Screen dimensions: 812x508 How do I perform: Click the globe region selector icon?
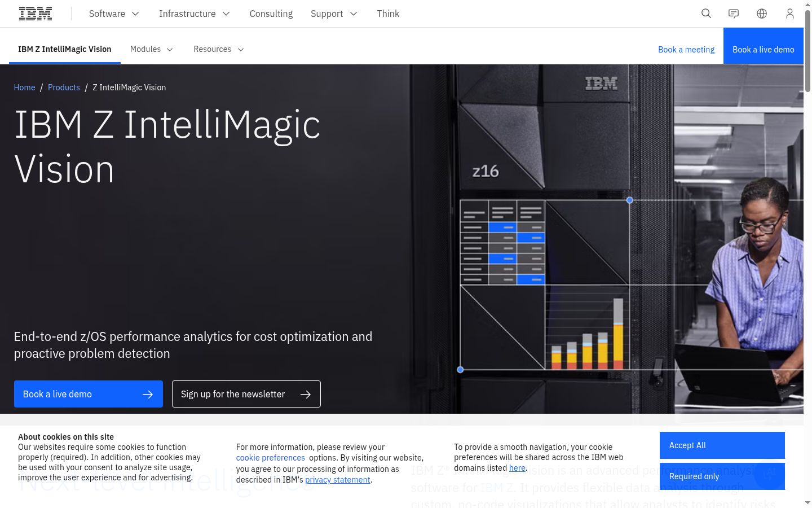click(x=762, y=14)
